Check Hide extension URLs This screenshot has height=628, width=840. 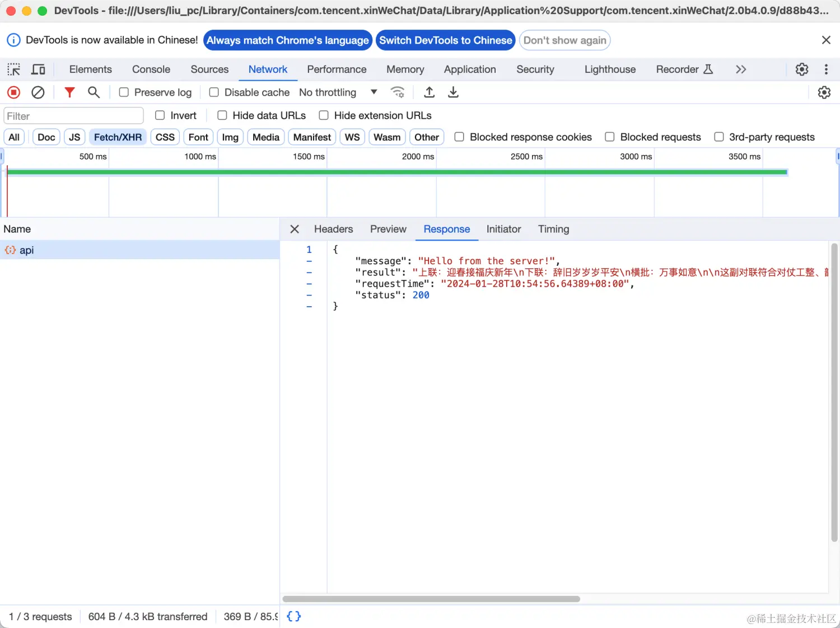324,115
